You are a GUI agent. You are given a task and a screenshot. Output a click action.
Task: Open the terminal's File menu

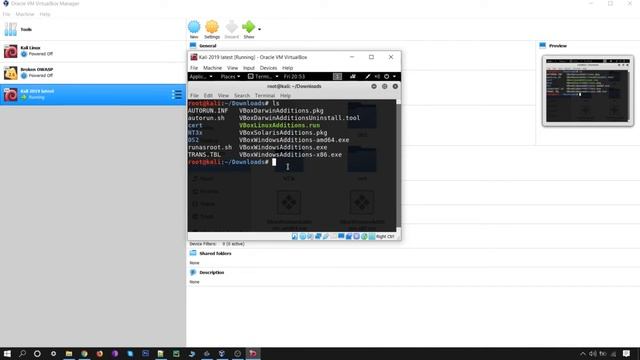point(194,96)
